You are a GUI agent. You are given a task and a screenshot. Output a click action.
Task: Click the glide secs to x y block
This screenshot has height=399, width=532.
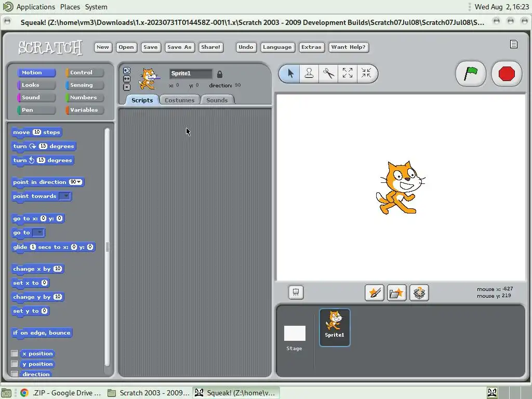54,247
